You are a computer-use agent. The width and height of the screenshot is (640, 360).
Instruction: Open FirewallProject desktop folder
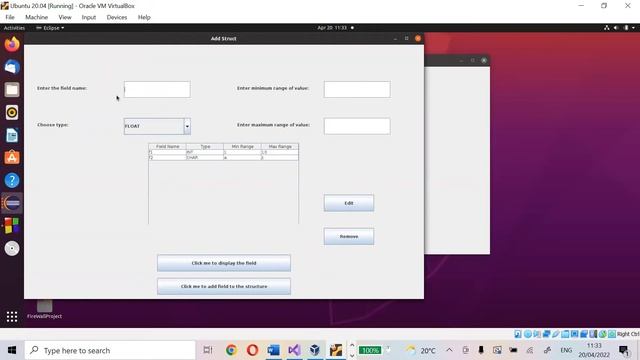pyautogui.click(x=44, y=309)
